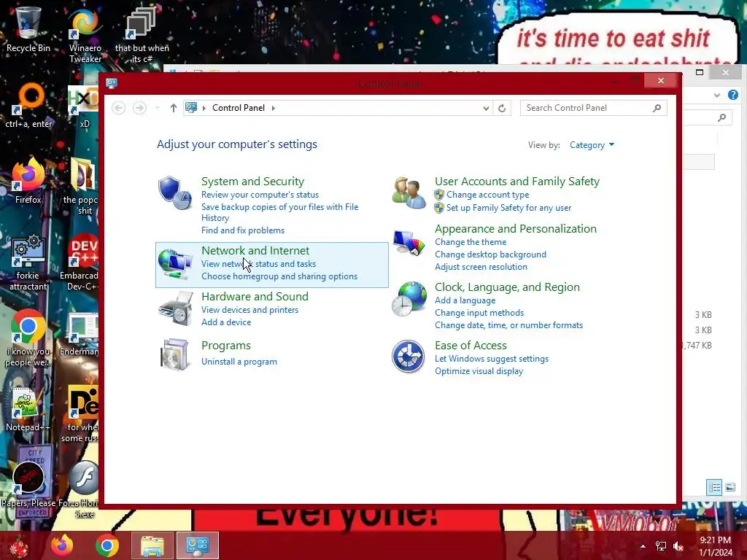
Task: Open the System and Security heading link
Action: point(252,182)
